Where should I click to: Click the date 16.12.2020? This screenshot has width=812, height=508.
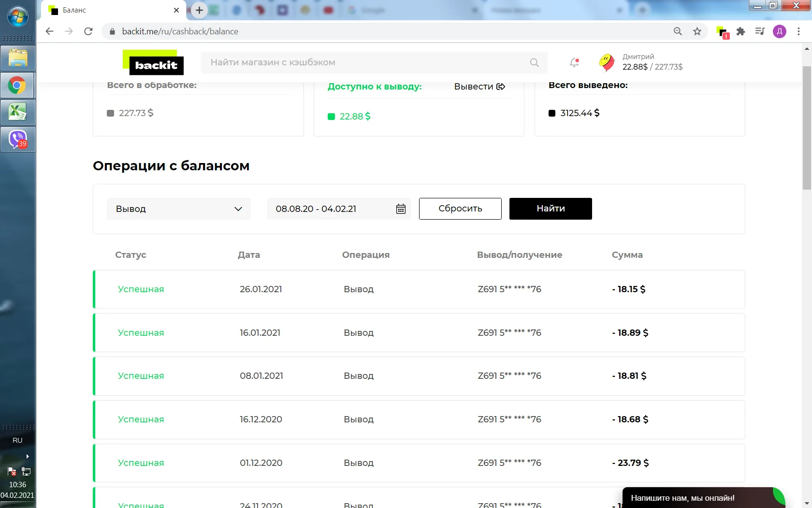(x=261, y=419)
